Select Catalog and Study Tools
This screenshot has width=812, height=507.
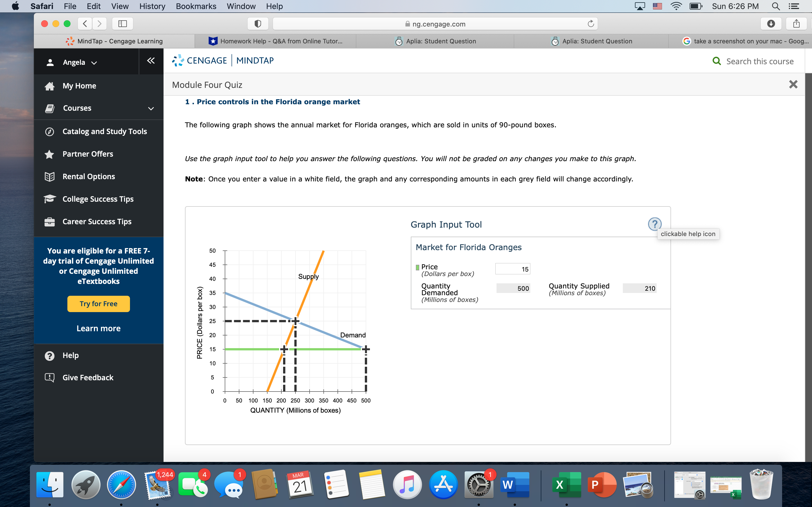[x=104, y=131]
